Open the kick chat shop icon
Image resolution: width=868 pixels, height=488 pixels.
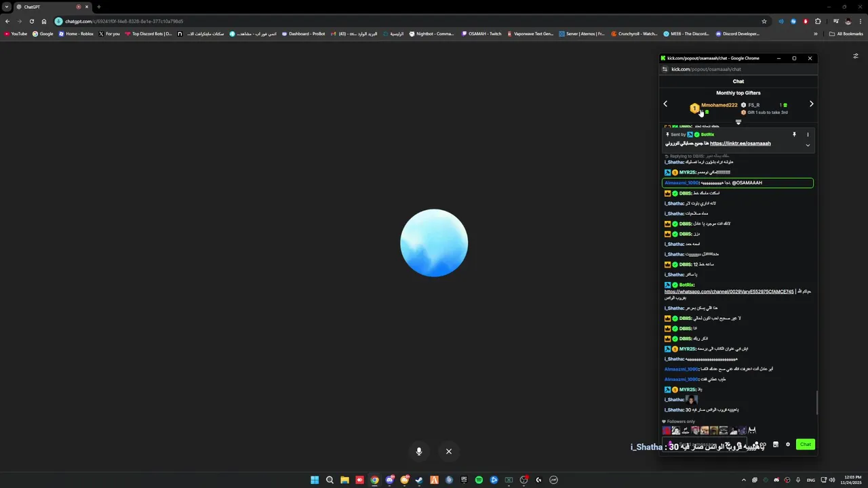(776, 445)
